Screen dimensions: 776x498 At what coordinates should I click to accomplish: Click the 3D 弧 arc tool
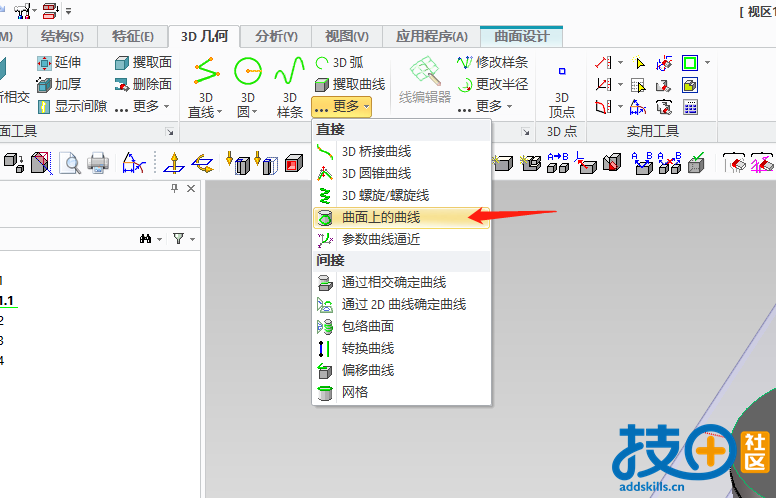pos(340,62)
